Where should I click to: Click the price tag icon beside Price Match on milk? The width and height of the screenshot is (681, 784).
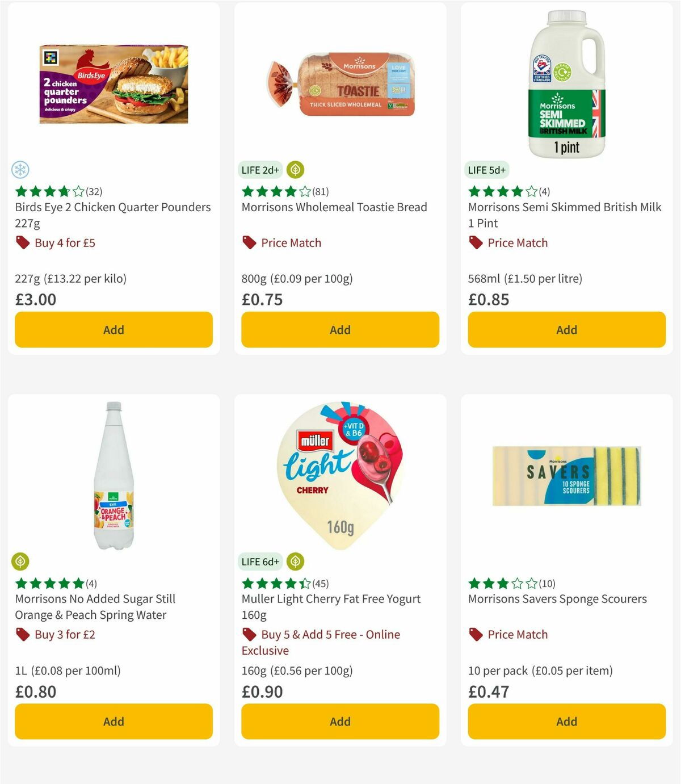pos(476,242)
